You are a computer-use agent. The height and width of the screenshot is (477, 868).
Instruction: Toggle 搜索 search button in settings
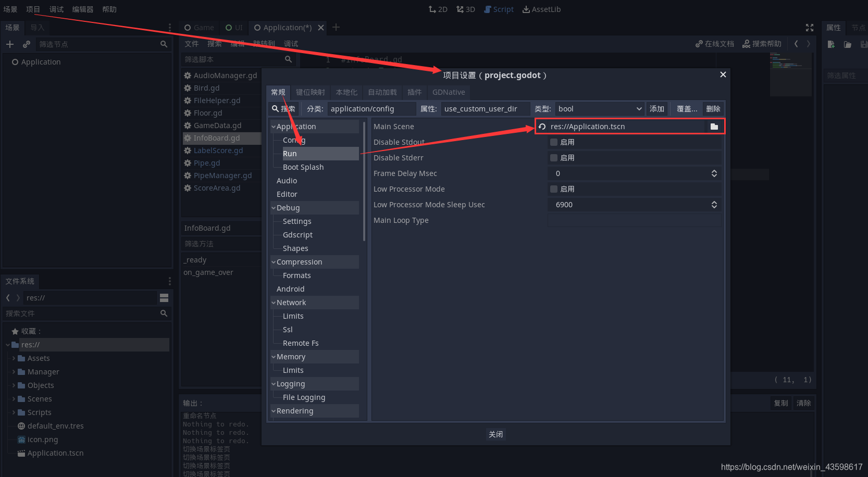click(x=283, y=109)
